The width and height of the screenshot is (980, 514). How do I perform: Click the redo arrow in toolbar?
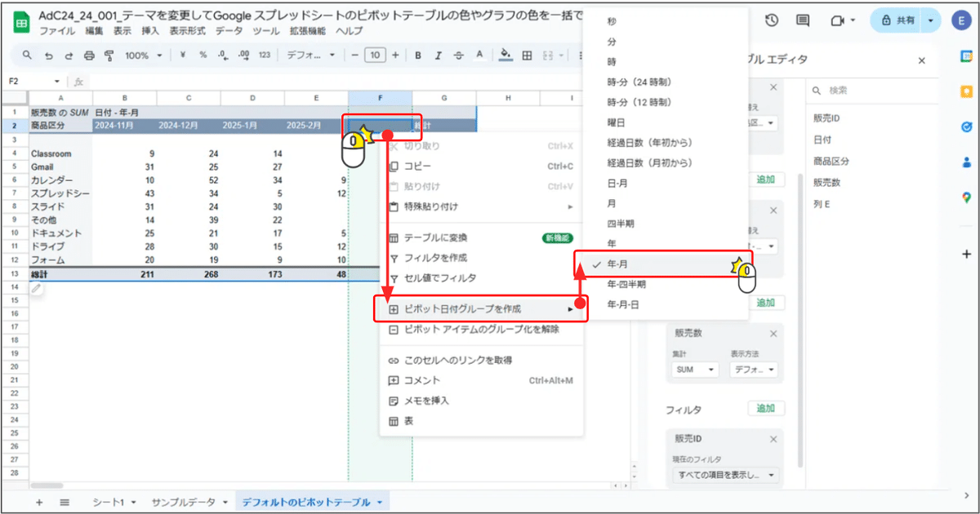pos(69,55)
